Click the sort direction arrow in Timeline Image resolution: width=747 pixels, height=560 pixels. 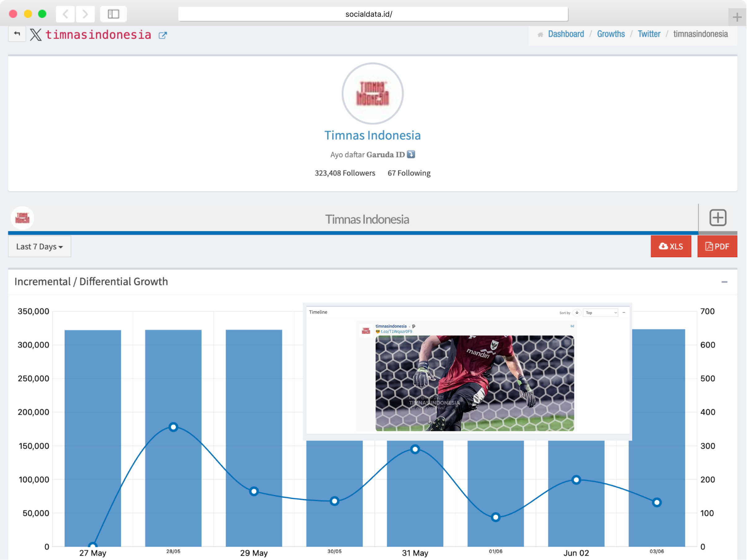tap(577, 312)
